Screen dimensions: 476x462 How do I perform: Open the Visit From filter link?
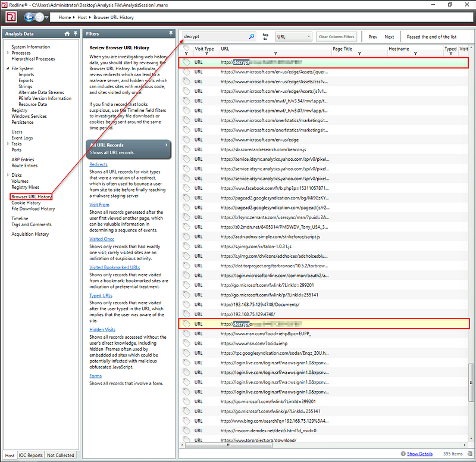[99, 205]
